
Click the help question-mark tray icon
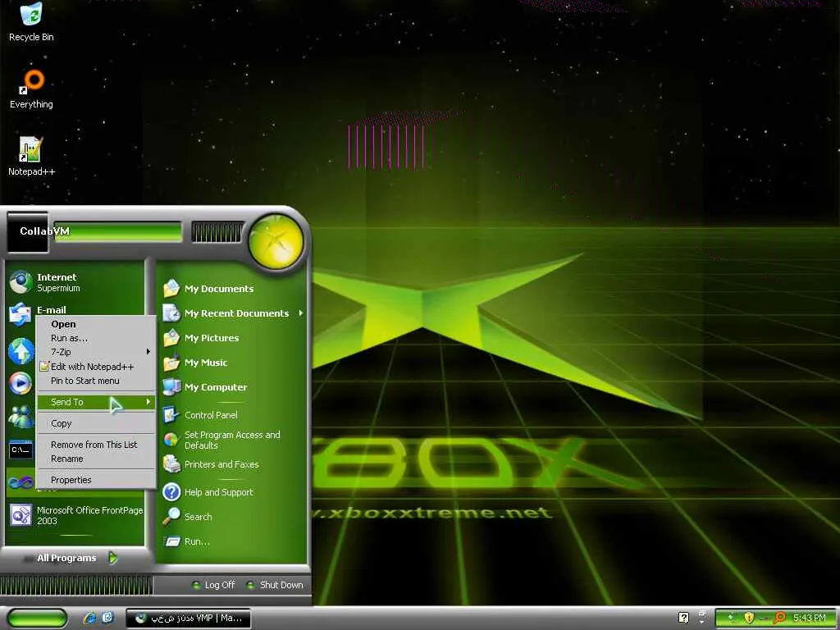click(683, 618)
